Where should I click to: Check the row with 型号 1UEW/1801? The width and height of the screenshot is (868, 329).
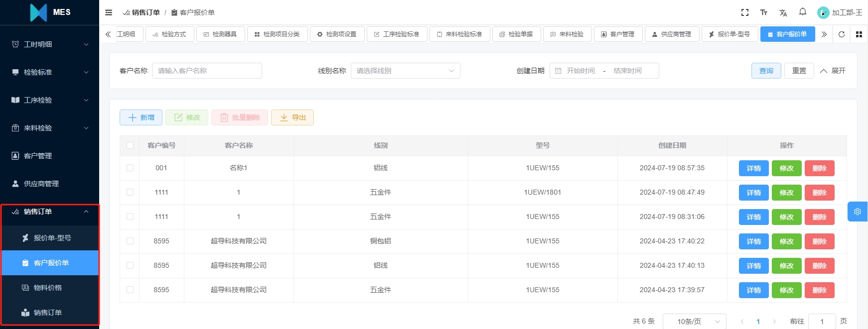coord(130,192)
